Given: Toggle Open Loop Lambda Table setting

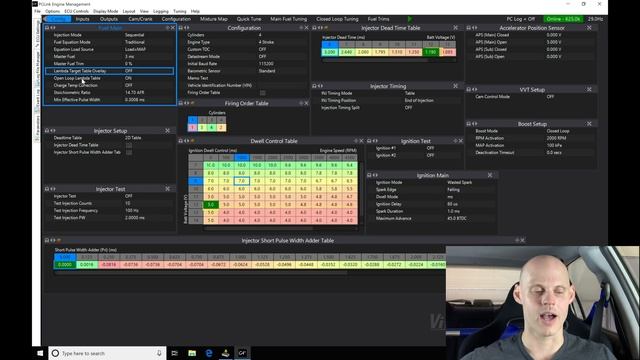Looking at the screenshot, I should (x=128, y=78).
